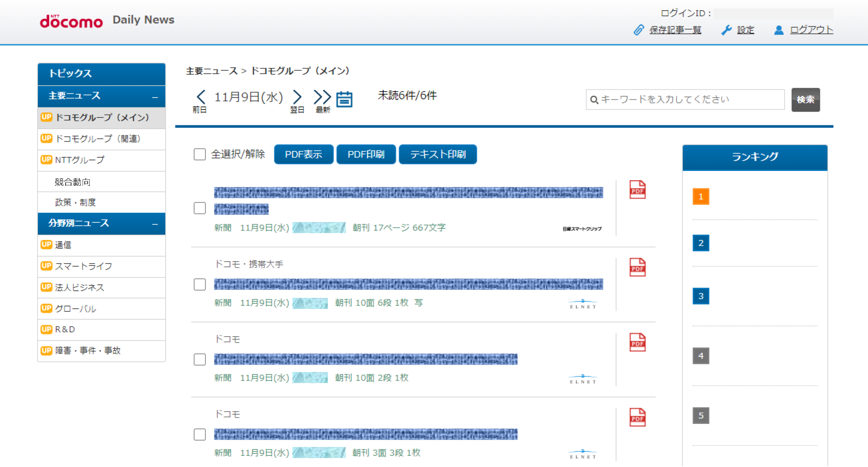Open the ドコモ・携帯大手 article headline
This screenshot has height=467, width=868.
[408, 284]
